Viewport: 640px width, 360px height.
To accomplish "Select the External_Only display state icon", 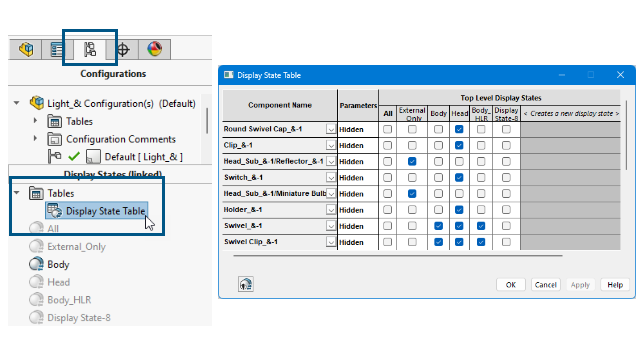I will tap(36, 247).
